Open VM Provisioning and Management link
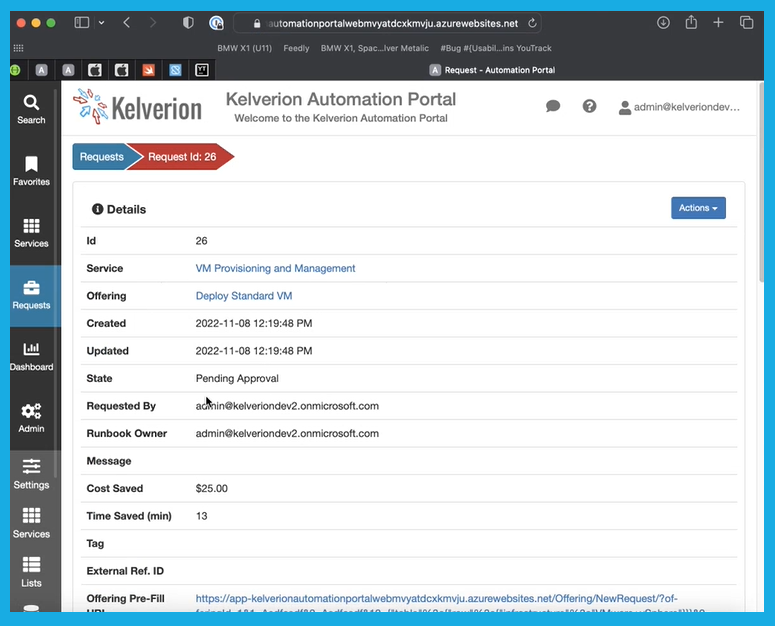 click(275, 268)
